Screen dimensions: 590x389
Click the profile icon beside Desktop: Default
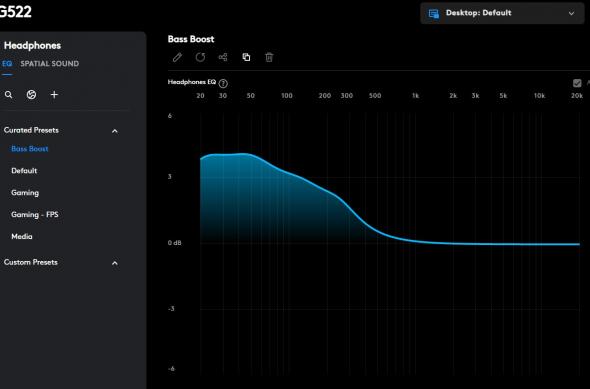434,14
